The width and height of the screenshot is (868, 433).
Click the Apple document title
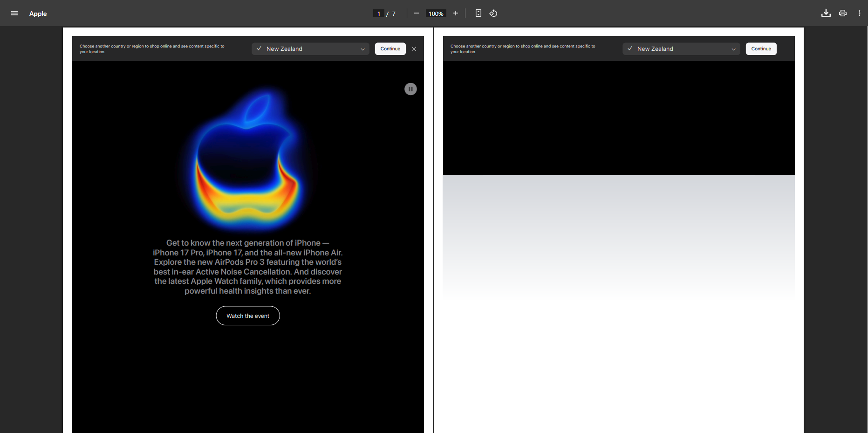click(38, 14)
